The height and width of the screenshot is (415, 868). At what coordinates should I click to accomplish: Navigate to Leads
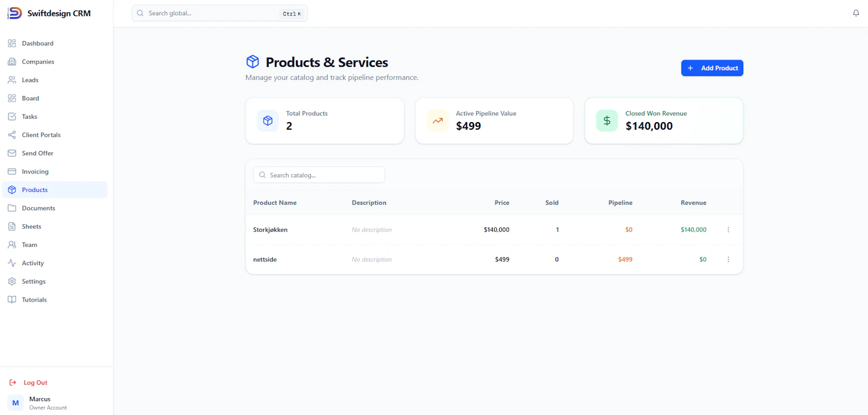tap(55, 80)
